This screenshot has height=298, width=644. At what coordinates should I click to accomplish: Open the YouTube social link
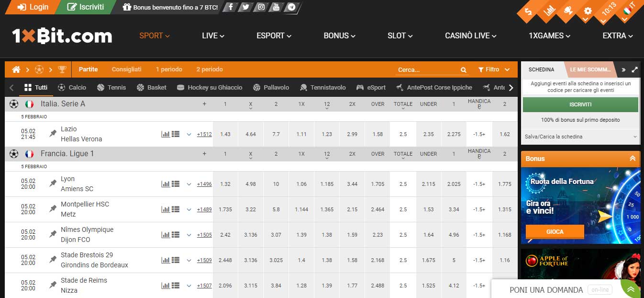[x=276, y=7]
